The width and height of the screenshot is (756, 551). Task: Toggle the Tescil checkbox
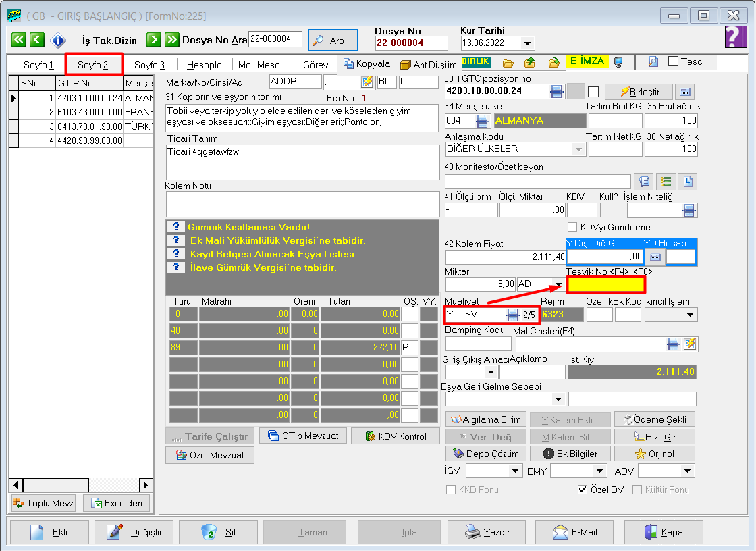673,61
